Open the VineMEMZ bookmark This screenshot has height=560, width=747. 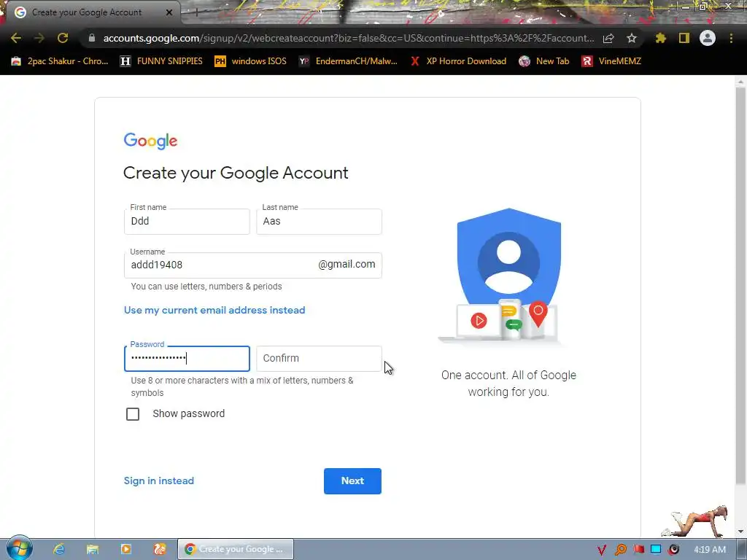pyautogui.click(x=612, y=61)
